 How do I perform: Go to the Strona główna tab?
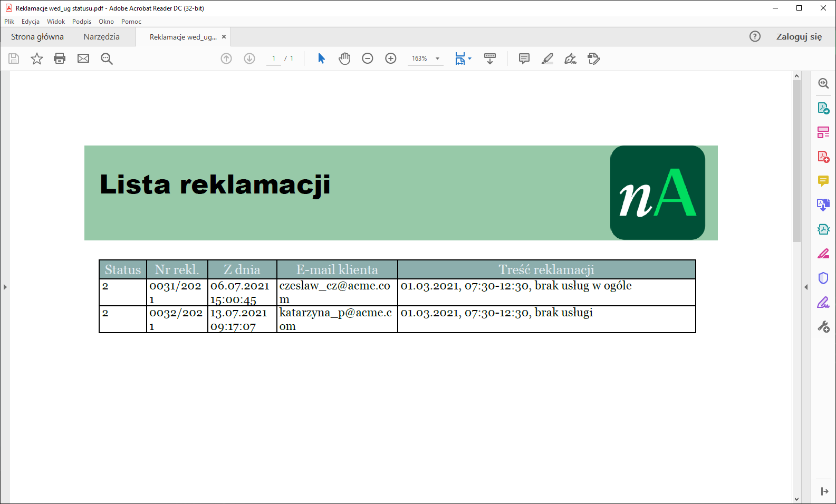pos(37,37)
